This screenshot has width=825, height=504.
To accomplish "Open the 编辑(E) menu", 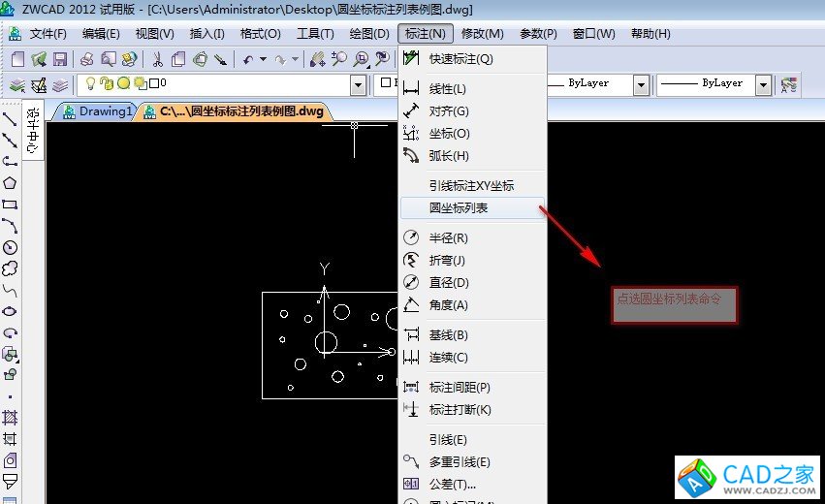I will coord(101,34).
